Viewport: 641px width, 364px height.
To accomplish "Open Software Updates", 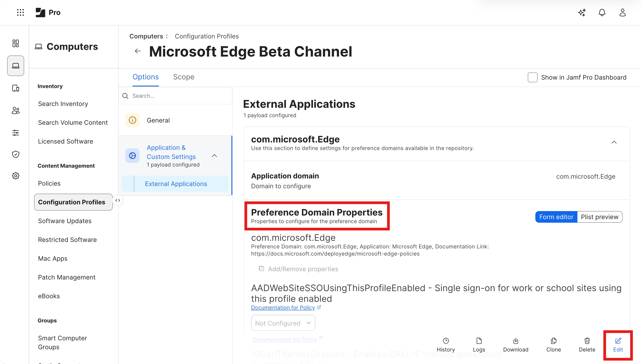I will [65, 221].
